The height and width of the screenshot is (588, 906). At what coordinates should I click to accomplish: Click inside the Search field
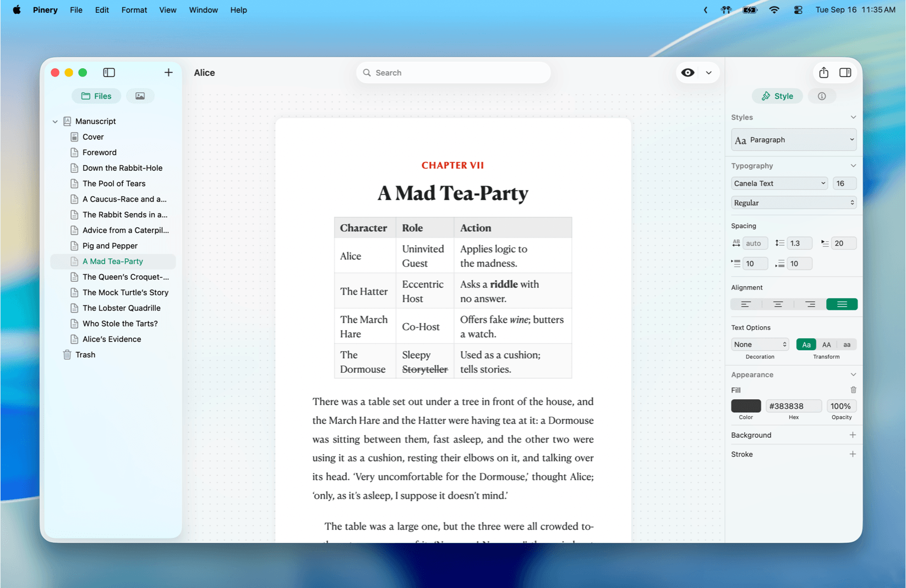[452, 72]
